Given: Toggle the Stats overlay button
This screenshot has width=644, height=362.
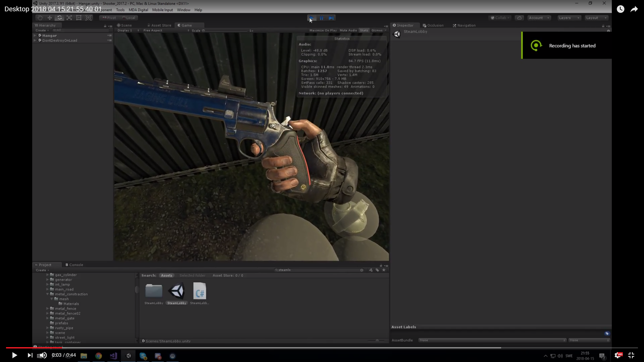Looking at the screenshot, I should pyautogui.click(x=364, y=30).
